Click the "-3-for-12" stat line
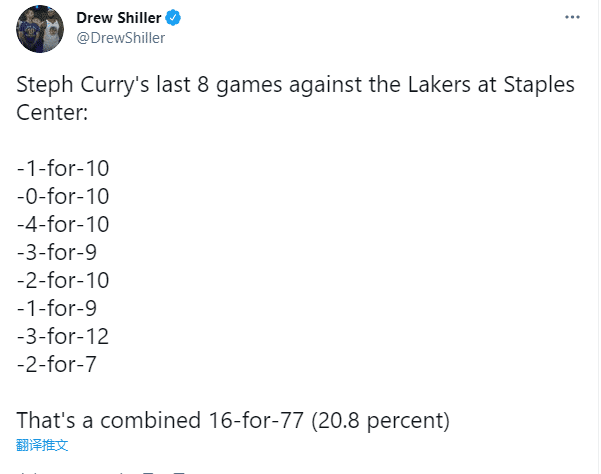The height and width of the screenshot is (474, 601). click(63, 336)
